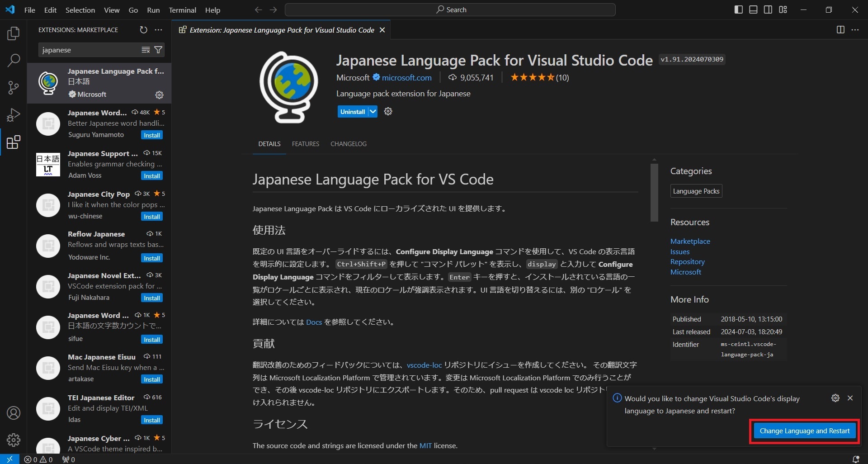
Task: Click the Language Packs category tag
Action: tap(696, 191)
